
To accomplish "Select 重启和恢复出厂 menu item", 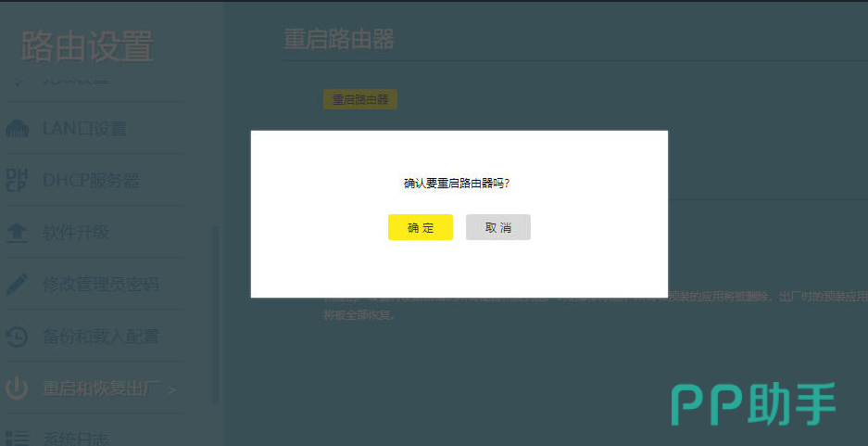I will pyautogui.click(x=101, y=389).
